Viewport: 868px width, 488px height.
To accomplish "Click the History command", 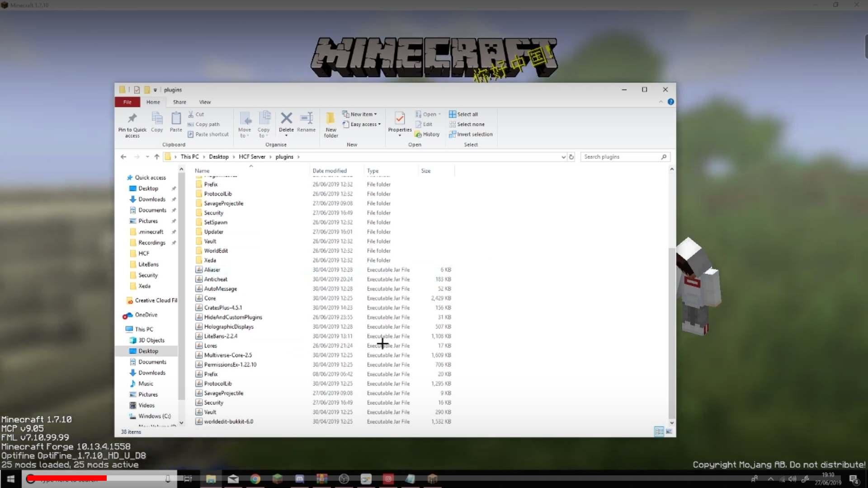I will 428,134.
